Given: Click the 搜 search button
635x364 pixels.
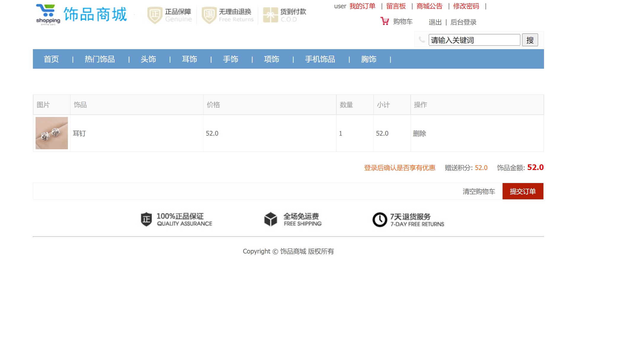Looking at the screenshot, I should tap(530, 40).
